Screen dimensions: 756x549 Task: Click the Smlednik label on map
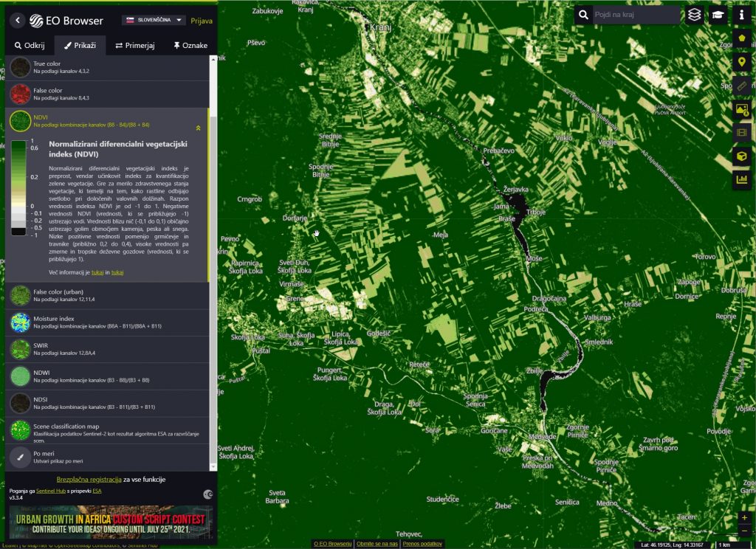click(599, 342)
